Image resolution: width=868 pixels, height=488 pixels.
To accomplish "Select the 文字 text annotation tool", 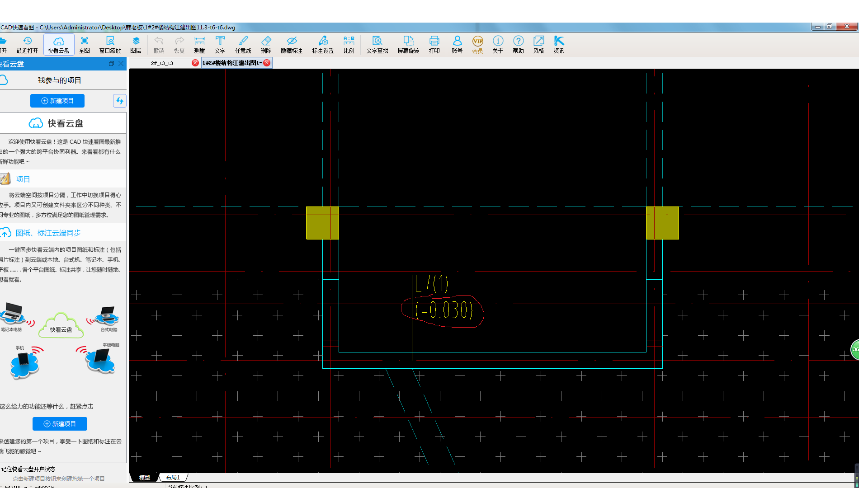I will tap(220, 45).
